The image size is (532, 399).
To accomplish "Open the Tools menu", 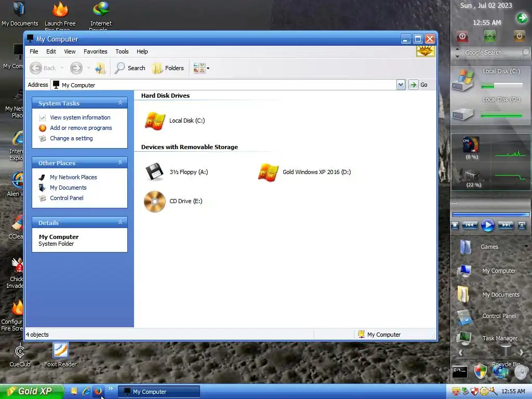I will 122,51.
